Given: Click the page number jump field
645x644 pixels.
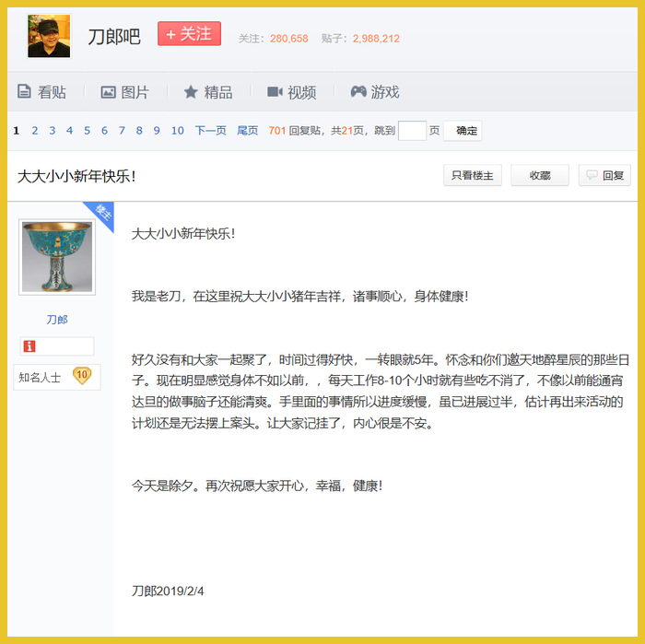Looking at the screenshot, I should click(x=412, y=131).
